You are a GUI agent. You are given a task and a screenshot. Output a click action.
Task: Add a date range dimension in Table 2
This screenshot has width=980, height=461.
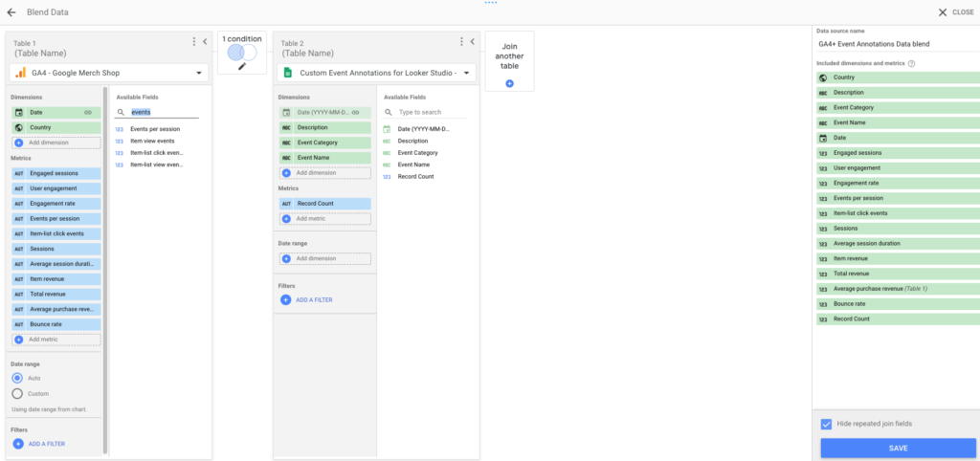tap(324, 258)
